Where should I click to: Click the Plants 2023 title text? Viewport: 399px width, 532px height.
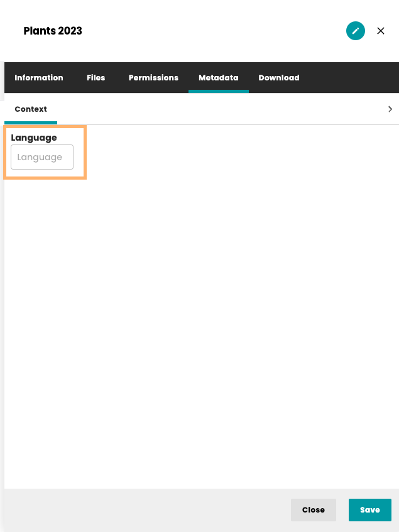53,31
